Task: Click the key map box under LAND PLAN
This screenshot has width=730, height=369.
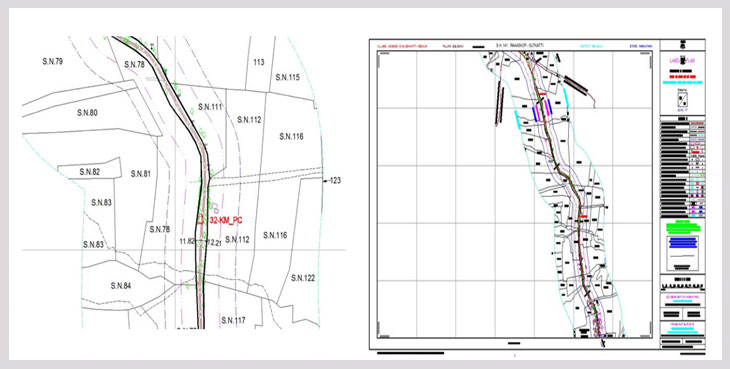Action: pos(683,100)
